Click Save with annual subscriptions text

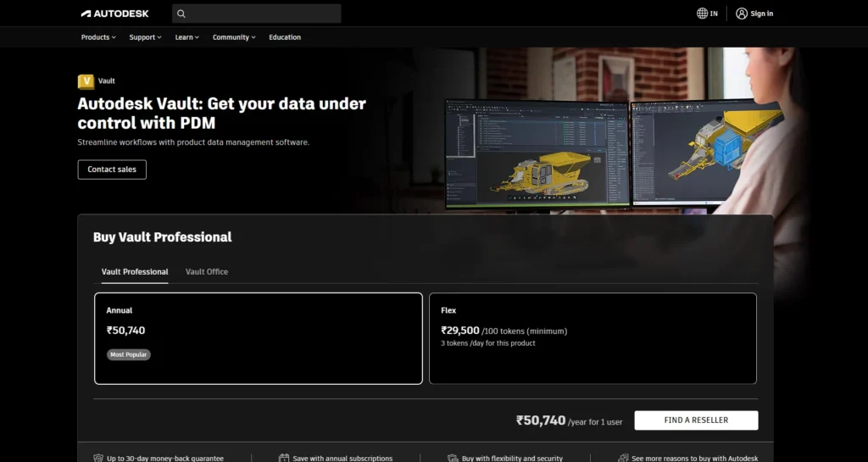(x=342, y=458)
